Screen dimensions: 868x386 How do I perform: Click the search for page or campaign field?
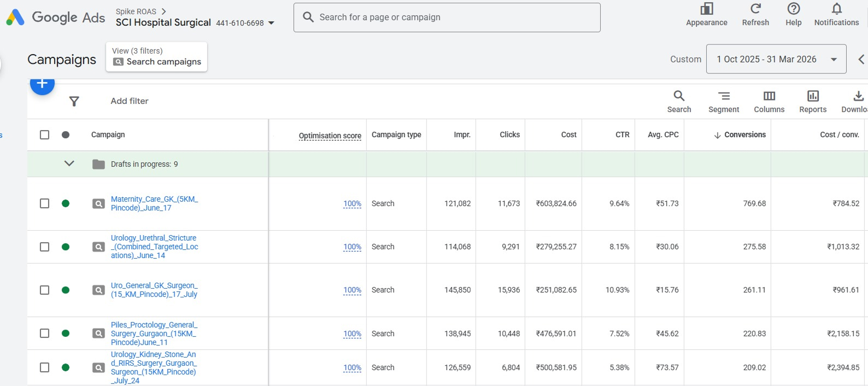[447, 17]
